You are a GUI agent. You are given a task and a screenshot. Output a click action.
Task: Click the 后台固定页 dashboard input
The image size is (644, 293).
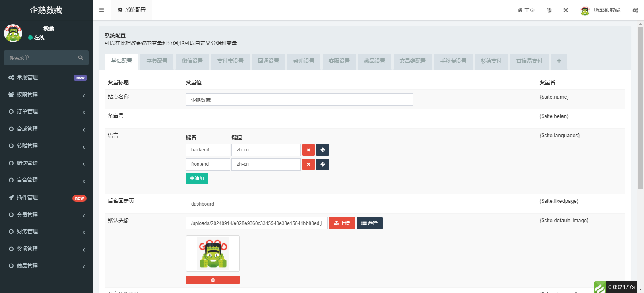pos(299,204)
